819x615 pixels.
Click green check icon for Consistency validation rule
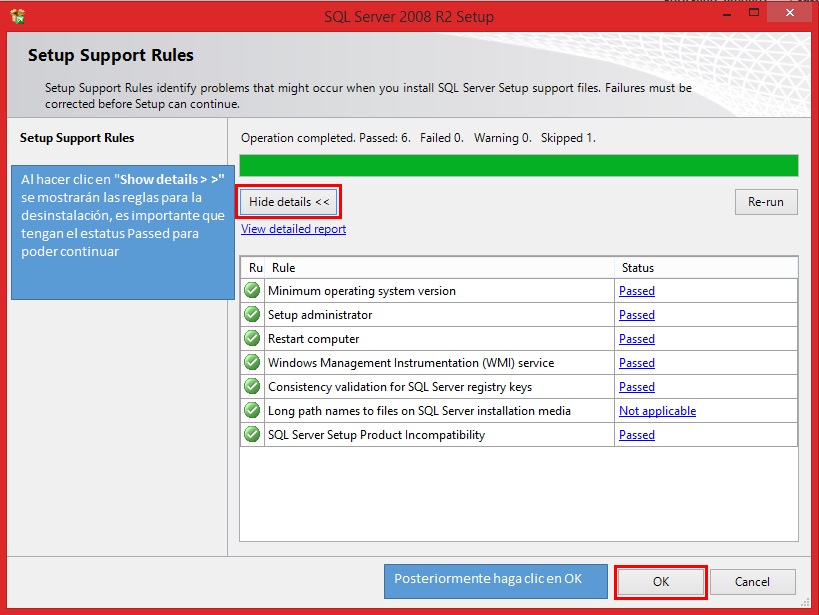(x=252, y=386)
